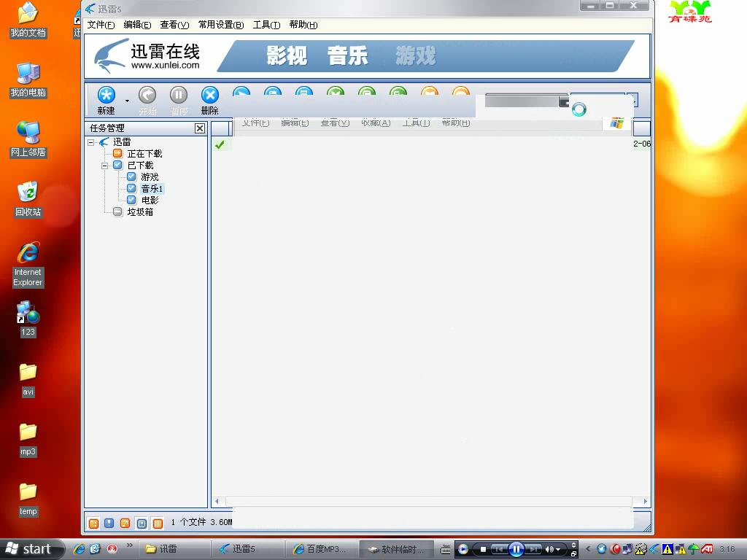Click the horizontal scrollbar track of the task list

[429, 501]
